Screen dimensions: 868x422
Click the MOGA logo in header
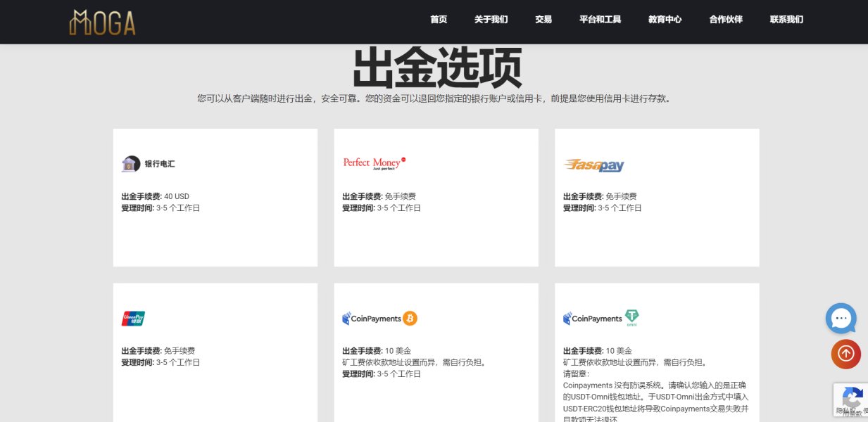coord(102,23)
